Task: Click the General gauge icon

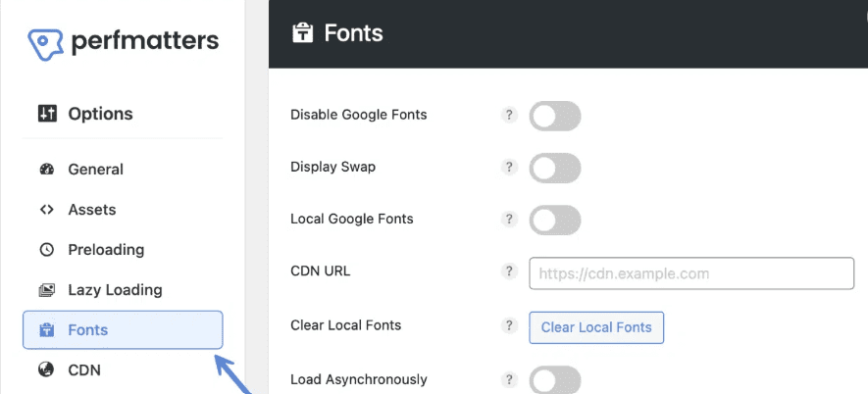Action: pyautogui.click(x=47, y=170)
